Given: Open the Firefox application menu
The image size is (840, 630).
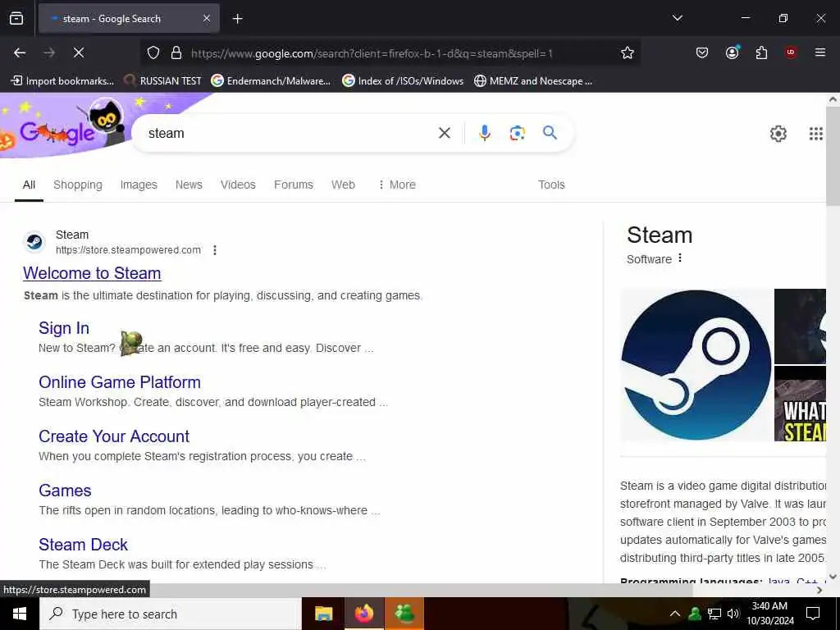Looking at the screenshot, I should pyautogui.click(x=819, y=52).
